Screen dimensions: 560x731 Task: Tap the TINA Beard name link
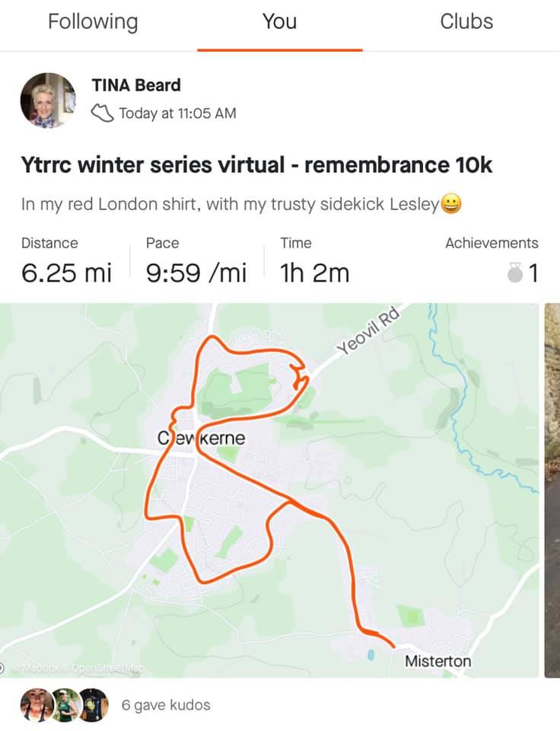tap(136, 85)
